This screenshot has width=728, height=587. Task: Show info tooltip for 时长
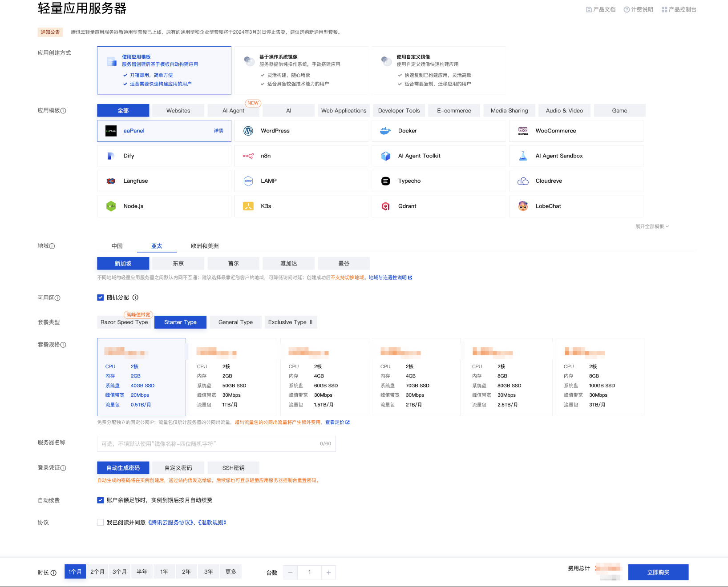coord(53,573)
